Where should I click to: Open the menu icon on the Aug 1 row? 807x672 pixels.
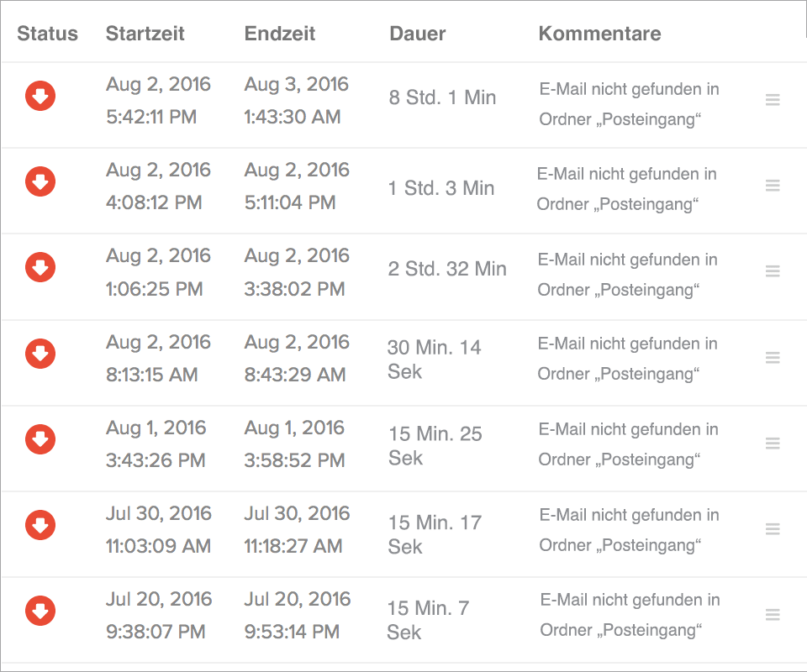773,443
